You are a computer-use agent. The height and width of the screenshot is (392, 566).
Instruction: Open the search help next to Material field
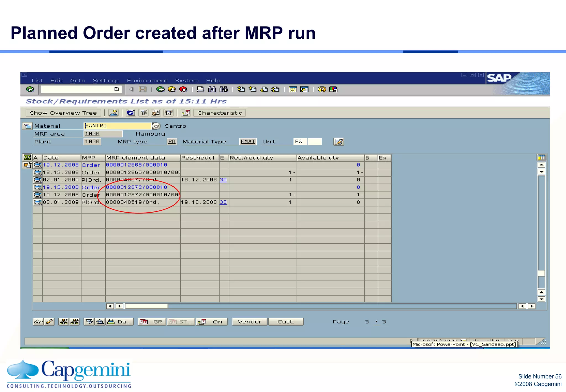click(156, 126)
